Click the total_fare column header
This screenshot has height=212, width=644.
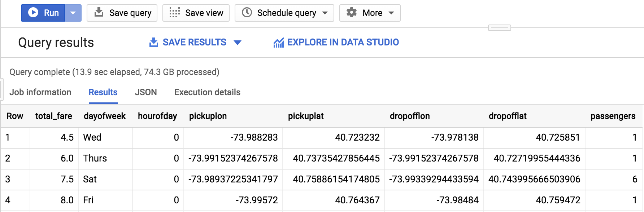(x=53, y=116)
